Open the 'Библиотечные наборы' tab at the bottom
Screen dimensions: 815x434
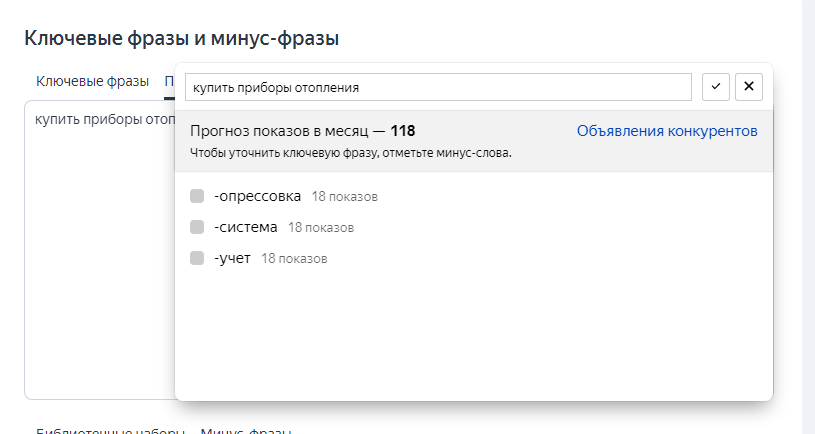[x=110, y=431]
